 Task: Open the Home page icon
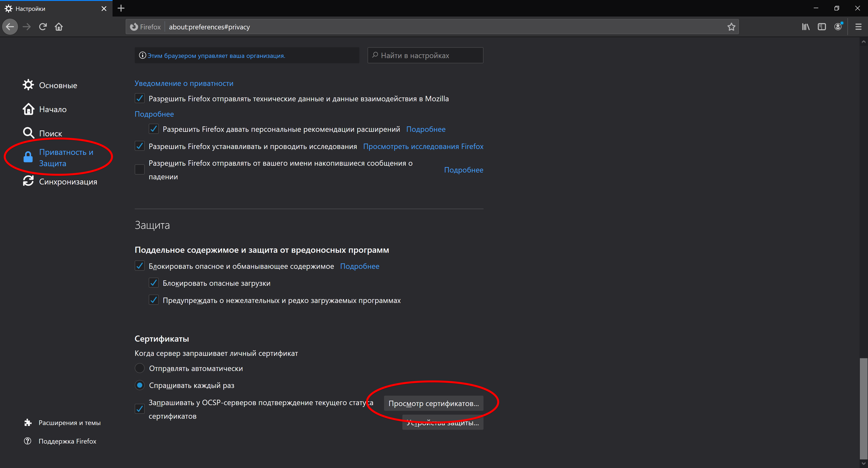[x=59, y=27]
